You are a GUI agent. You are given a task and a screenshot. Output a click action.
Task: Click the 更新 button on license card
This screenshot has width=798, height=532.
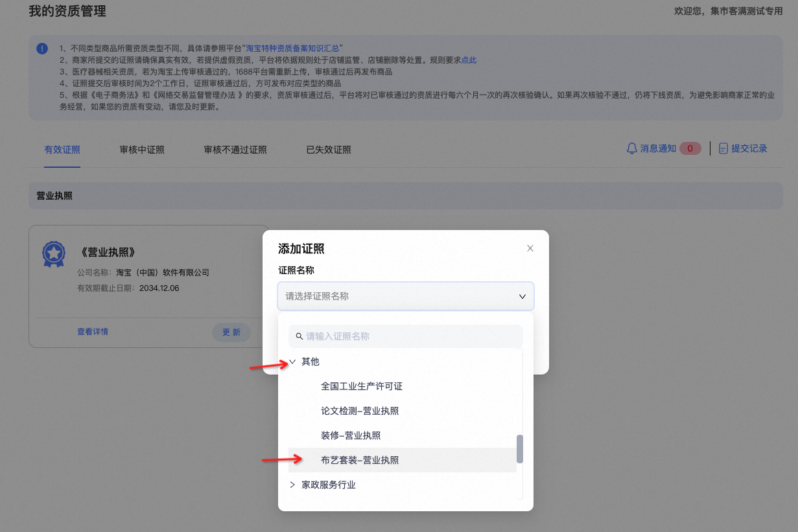231,332
